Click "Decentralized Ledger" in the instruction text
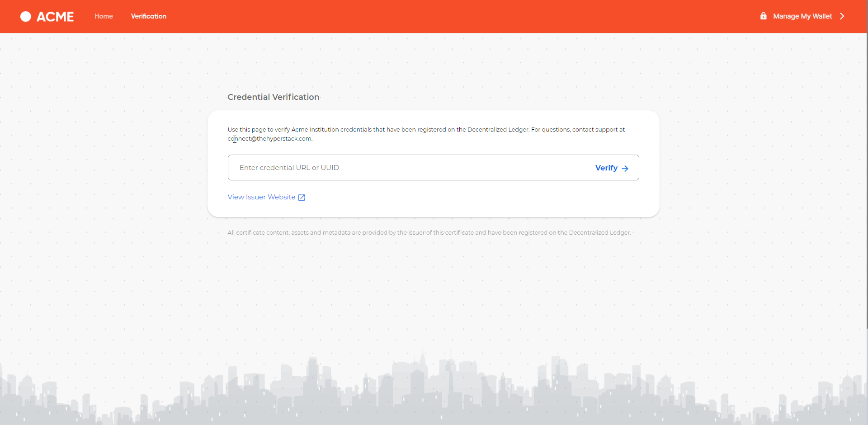Viewport: 868px width, 425px height. pyautogui.click(x=497, y=130)
